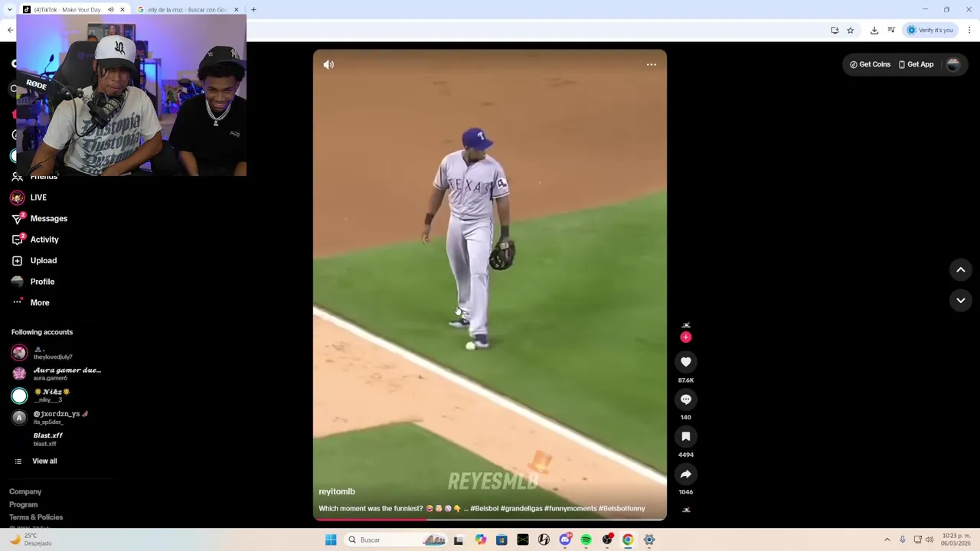The width and height of the screenshot is (980, 551).
Task: Open Spotify from the taskbar
Action: click(586, 540)
